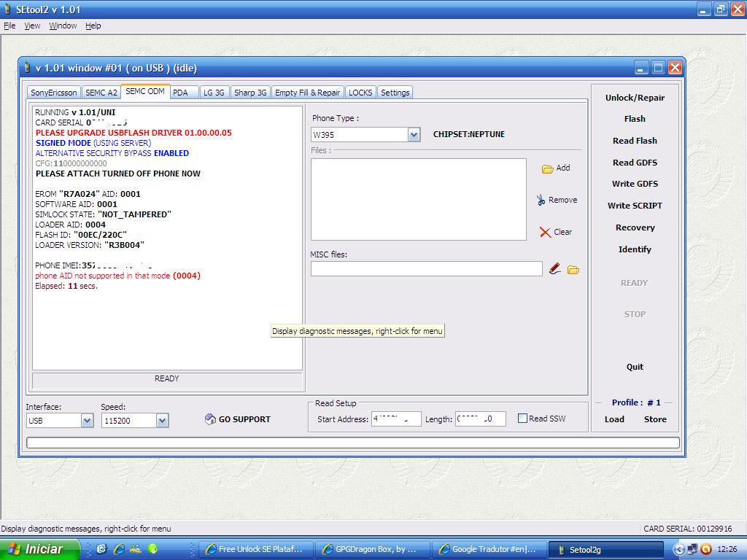Screen dimensions: 747x560
Task: Open the MISC files folder browse icon
Action: coord(573,270)
